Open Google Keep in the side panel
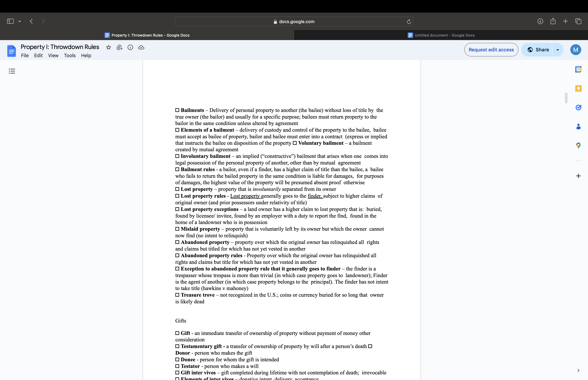Image resolution: width=588 pixels, height=380 pixels. coord(579,88)
